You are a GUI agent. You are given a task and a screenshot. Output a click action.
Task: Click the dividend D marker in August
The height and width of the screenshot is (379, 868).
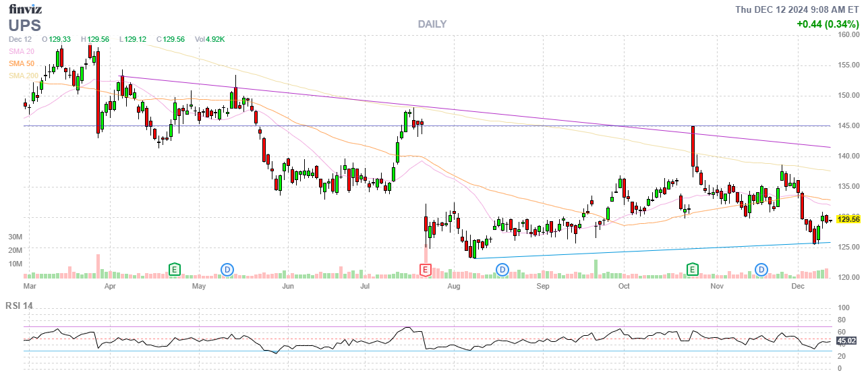(502, 270)
